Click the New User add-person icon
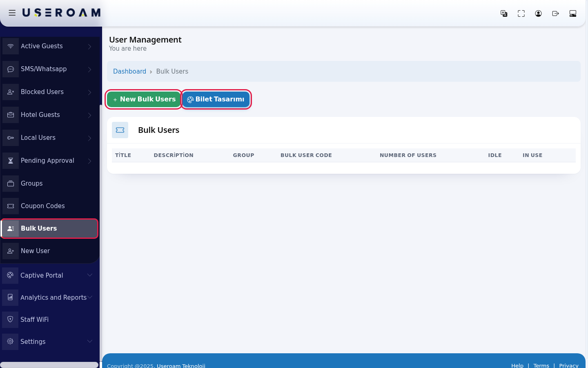This screenshot has height=368, width=588. click(x=11, y=251)
